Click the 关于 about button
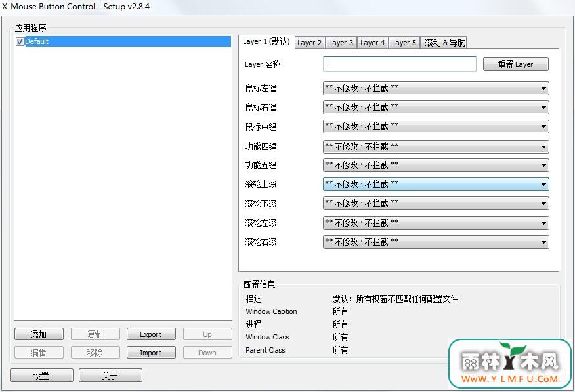Screen dimensions: 575x392 (x=110, y=376)
